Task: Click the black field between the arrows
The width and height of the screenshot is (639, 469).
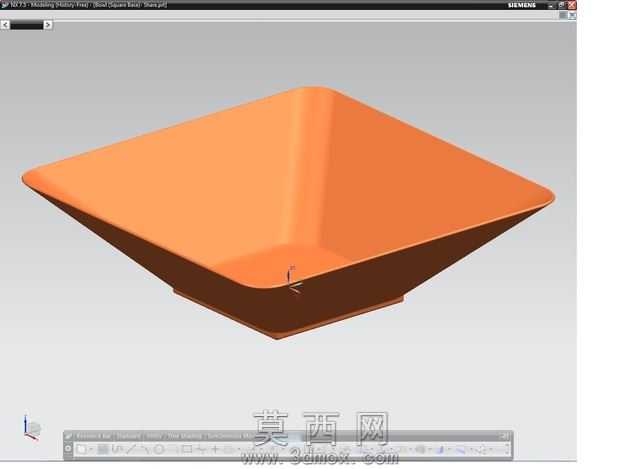Action: coord(26,25)
